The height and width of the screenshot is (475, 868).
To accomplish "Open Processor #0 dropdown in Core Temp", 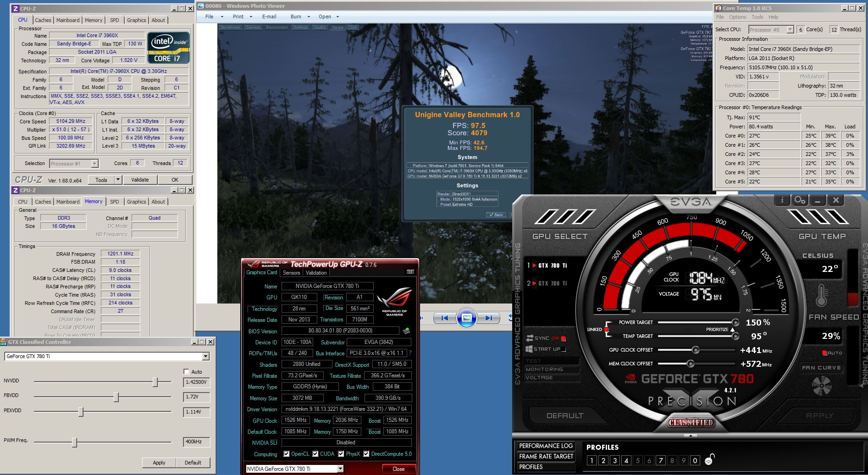I will 790,30.
